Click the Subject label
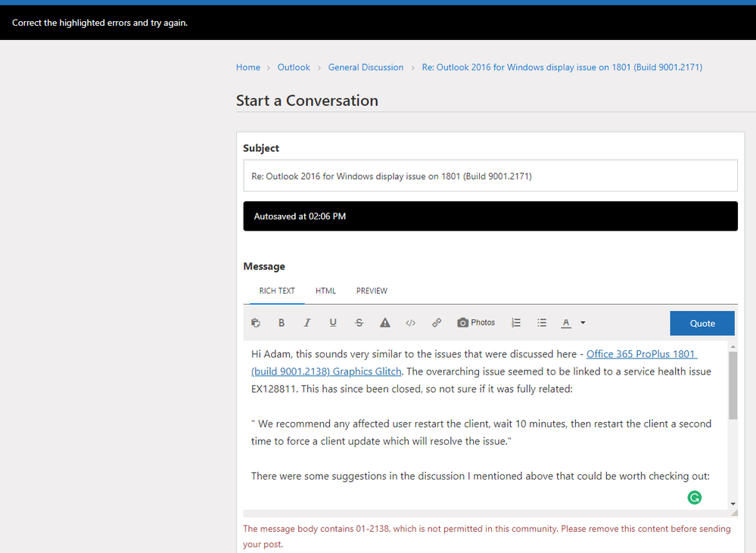Image resolution: width=756 pixels, height=553 pixels. coord(261,148)
